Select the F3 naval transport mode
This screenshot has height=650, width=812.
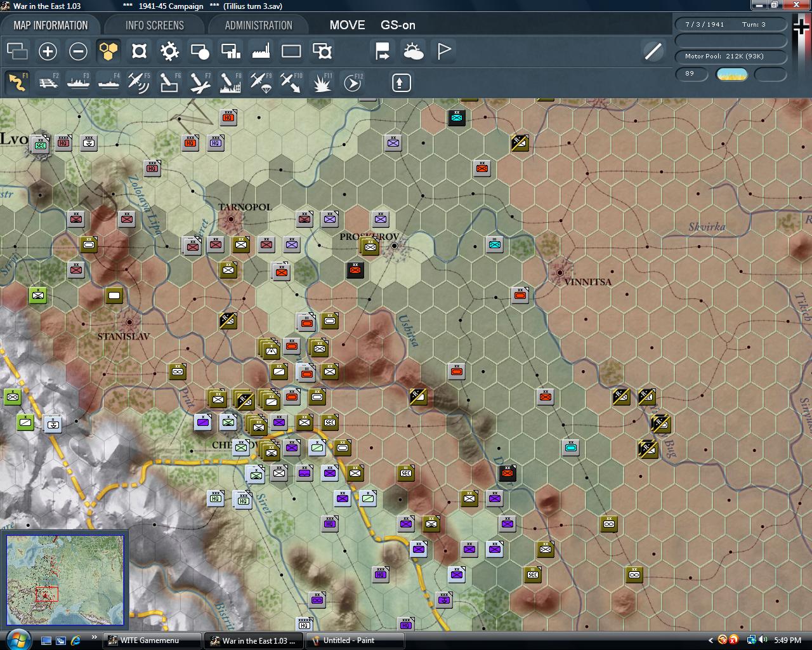click(x=78, y=83)
